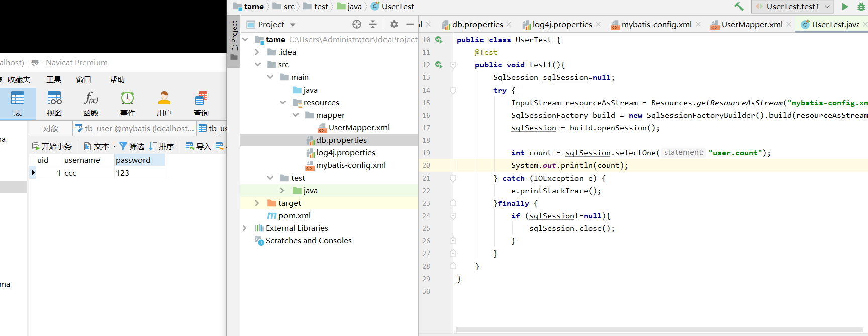This screenshot has width=868, height=336.
Task: Close UserMapper.xml editor tab
Action: pyautogui.click(x=789, y=24)
